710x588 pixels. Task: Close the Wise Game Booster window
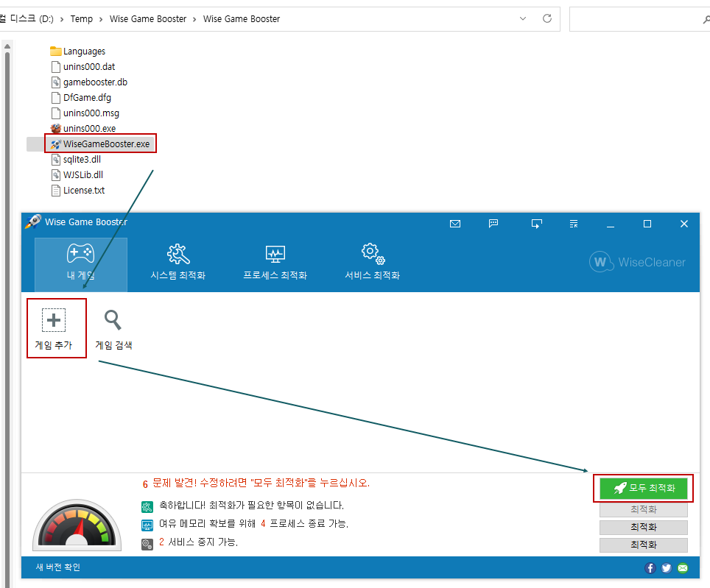pos(683,224)
